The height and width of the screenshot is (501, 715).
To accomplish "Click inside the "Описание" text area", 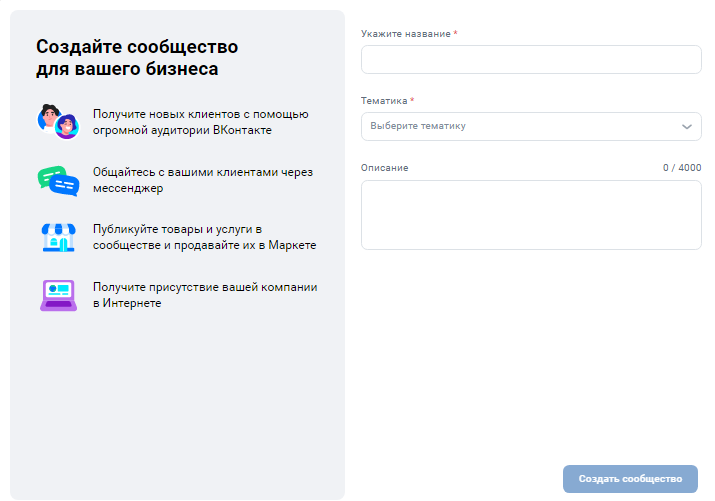I will point(531,215).
